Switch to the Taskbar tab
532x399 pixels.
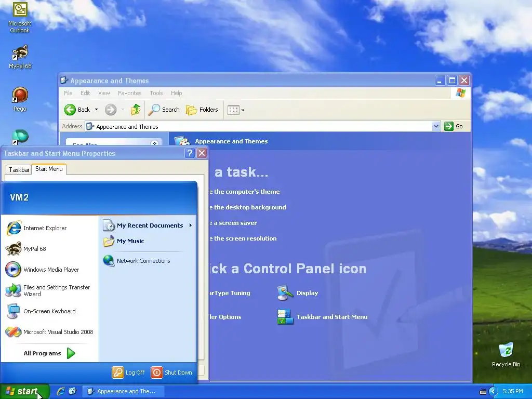pos(19,170)
